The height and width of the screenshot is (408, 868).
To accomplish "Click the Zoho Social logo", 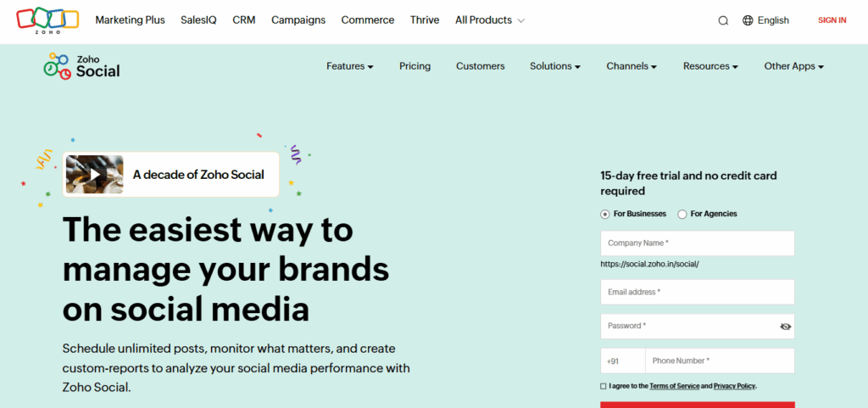I will coord(81,66).
